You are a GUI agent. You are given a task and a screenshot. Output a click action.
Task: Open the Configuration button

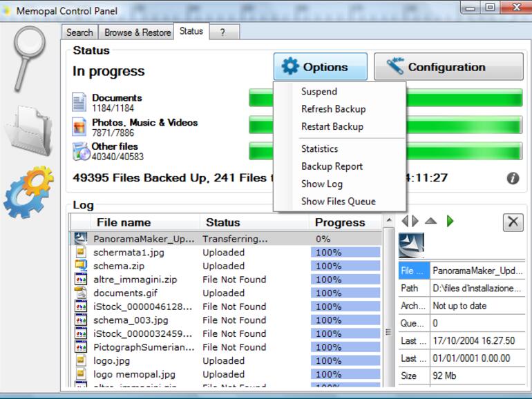[x=448, y=66]
